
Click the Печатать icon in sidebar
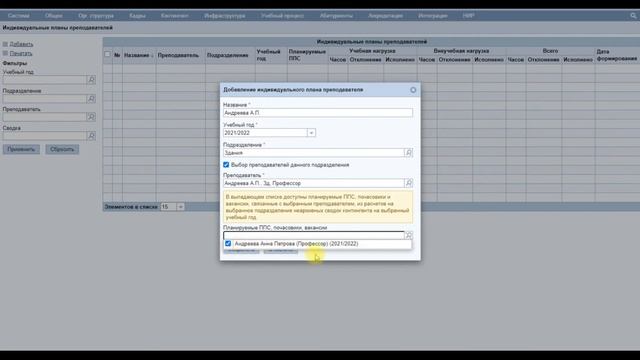5,53
